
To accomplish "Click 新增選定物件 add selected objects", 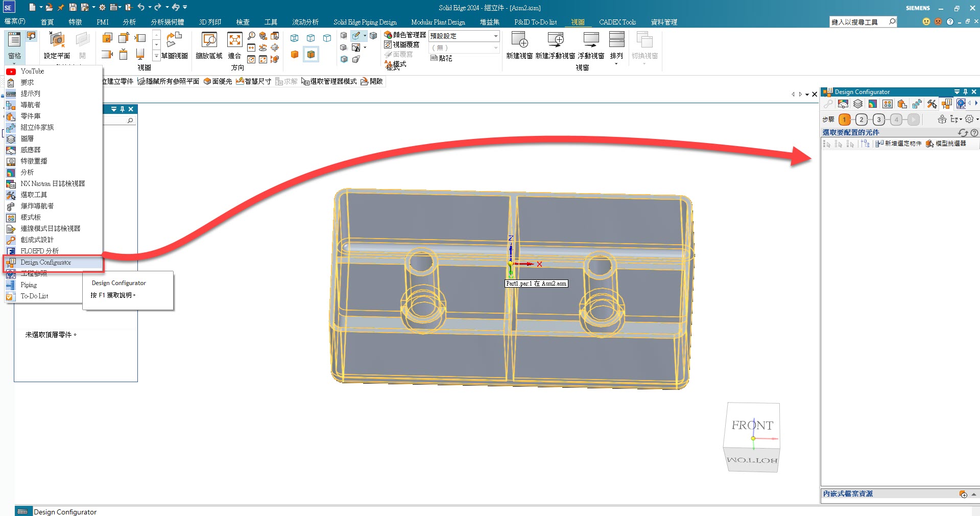I will (898, 144).
